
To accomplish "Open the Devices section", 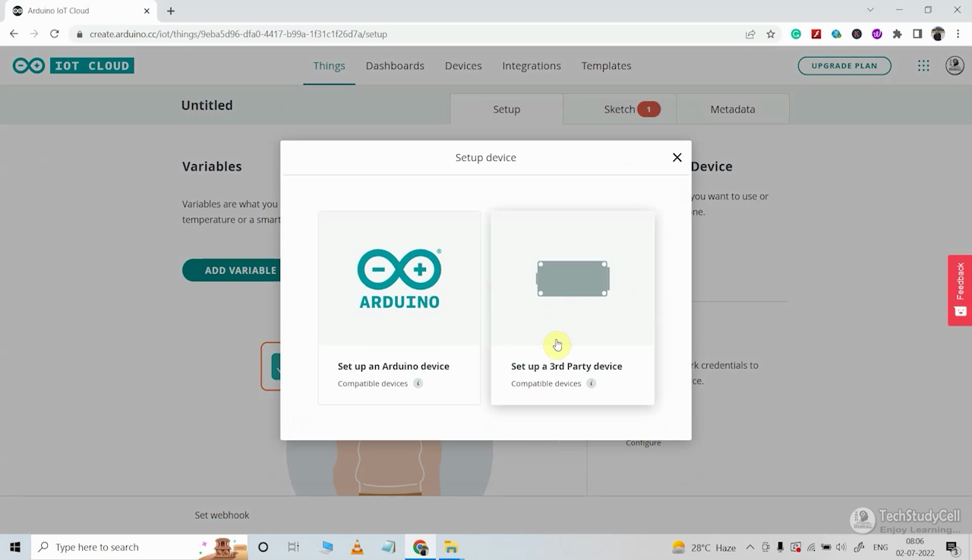I will click(x=463, y=66).
